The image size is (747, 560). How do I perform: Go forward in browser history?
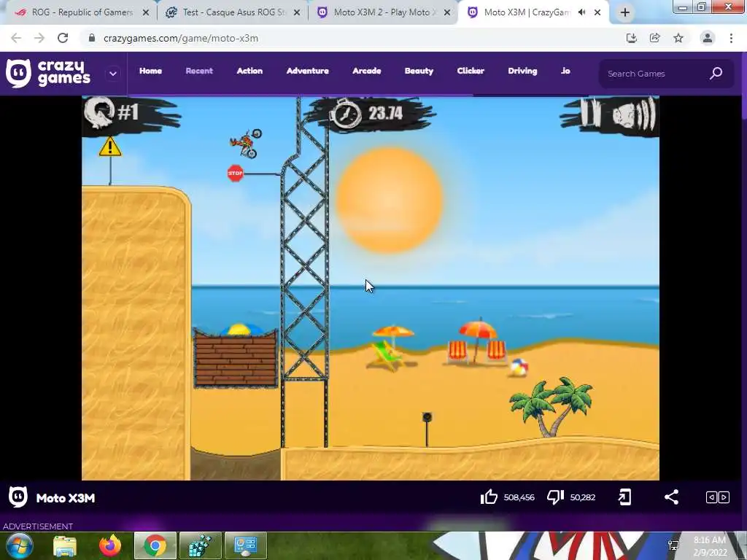(x=39, y=38)
